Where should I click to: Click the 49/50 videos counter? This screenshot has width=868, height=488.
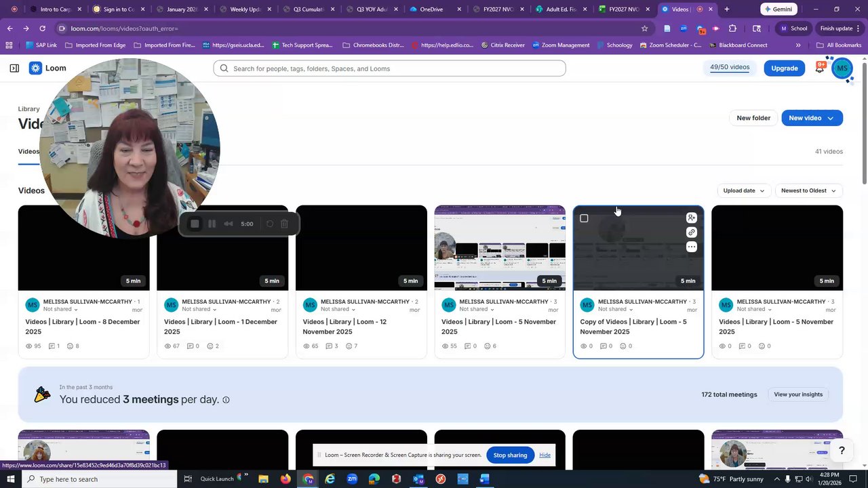730,67
